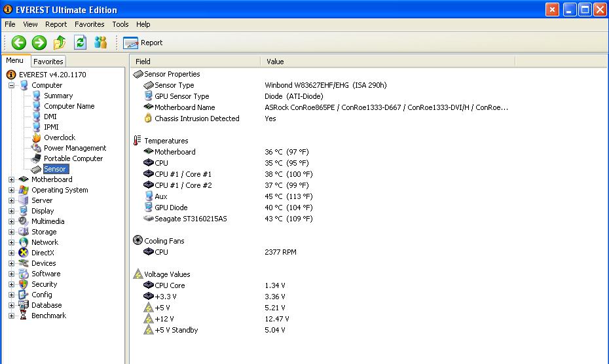Screen dimensions: 609x364
Task: Switch to the Favorites tab in the side panel
Action: [x=48, y=62]
